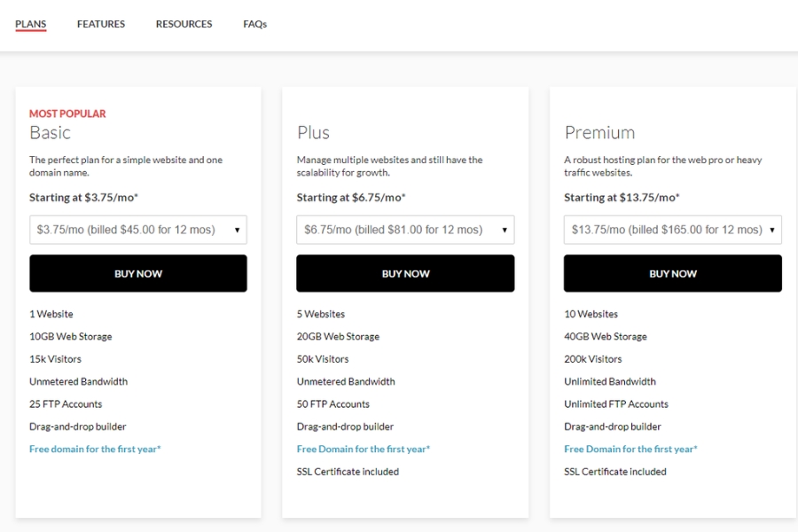Click '200k Visitors' text
Viewport: 798px width, 532px height.
click(593, 359)
